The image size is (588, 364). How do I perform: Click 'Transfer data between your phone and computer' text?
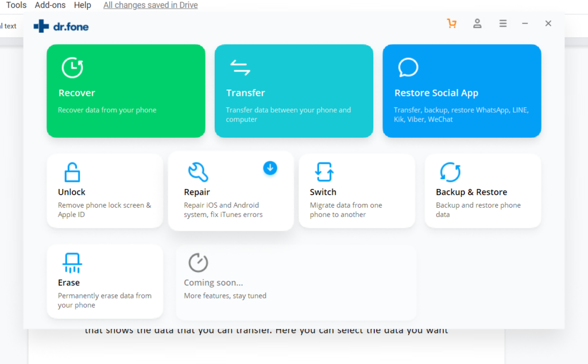pos(288,115)
